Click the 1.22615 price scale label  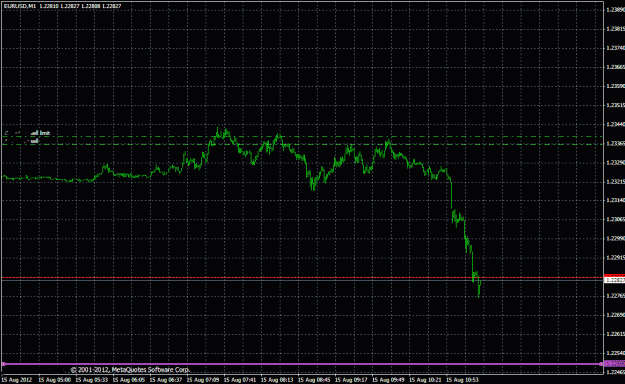615,334
